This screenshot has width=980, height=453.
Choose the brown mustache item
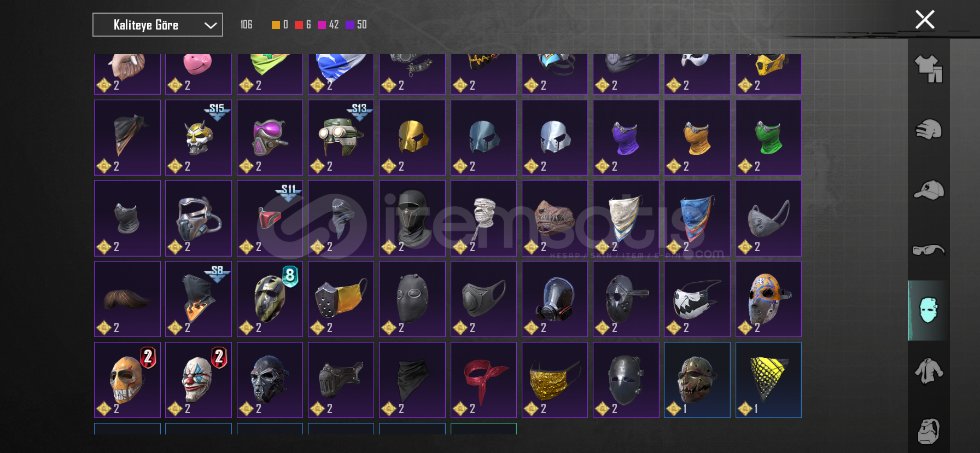pyautogui.click(x=127, y=299)
